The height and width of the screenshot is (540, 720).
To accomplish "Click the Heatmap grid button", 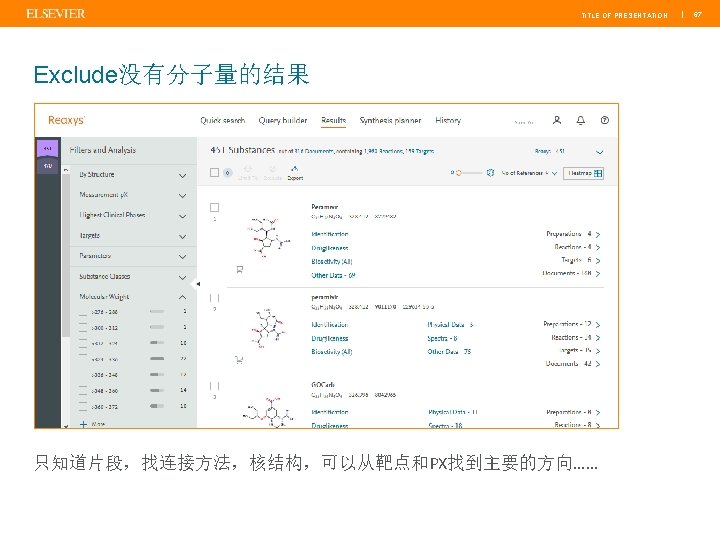I will (x=583, y=173).
